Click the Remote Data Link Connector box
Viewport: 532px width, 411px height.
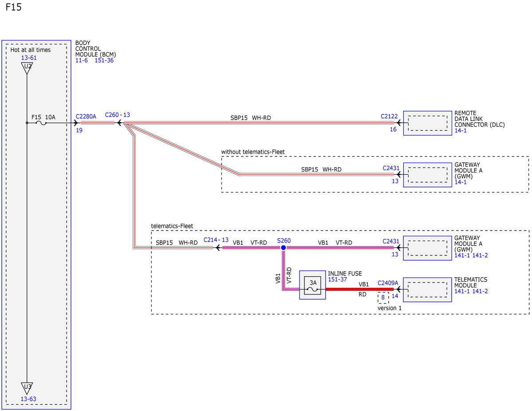click(x=427, y=123)
